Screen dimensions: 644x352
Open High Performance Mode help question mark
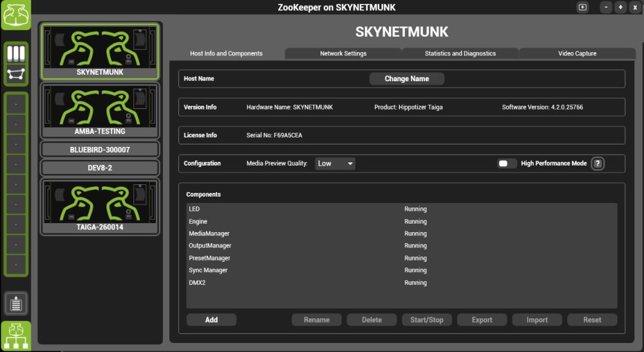tap(598, 163)
